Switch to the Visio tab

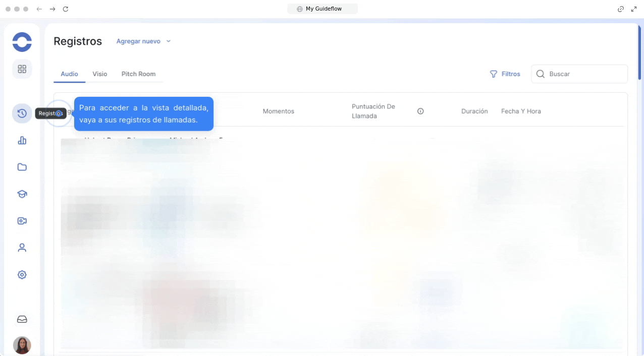[x=100, y=74]
